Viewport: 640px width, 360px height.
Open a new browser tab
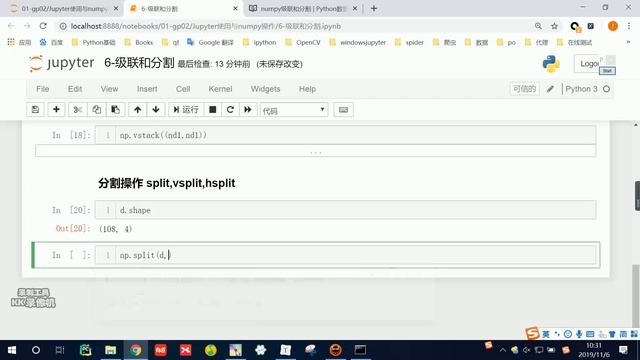(x=374, y=9)
